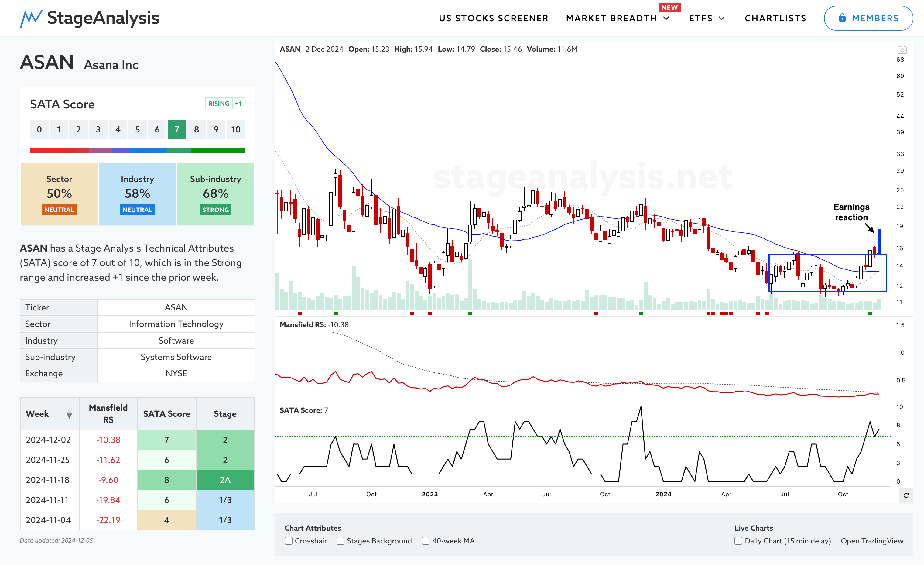Screen dimensions: 924x565
Task: Open the Market Breadth menu item
Action: pos(611,18)
